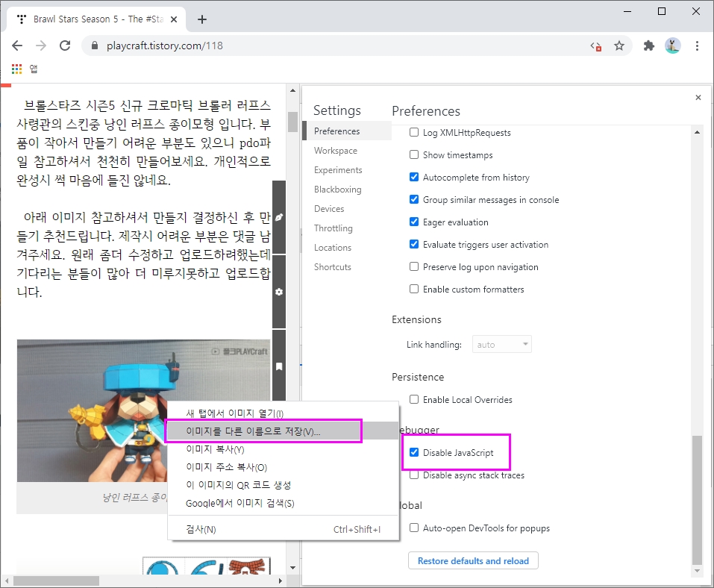This screenshot has width=714, height=588.
Task: Click the gear icon on the page sidebar
Action: coord(279,292)
